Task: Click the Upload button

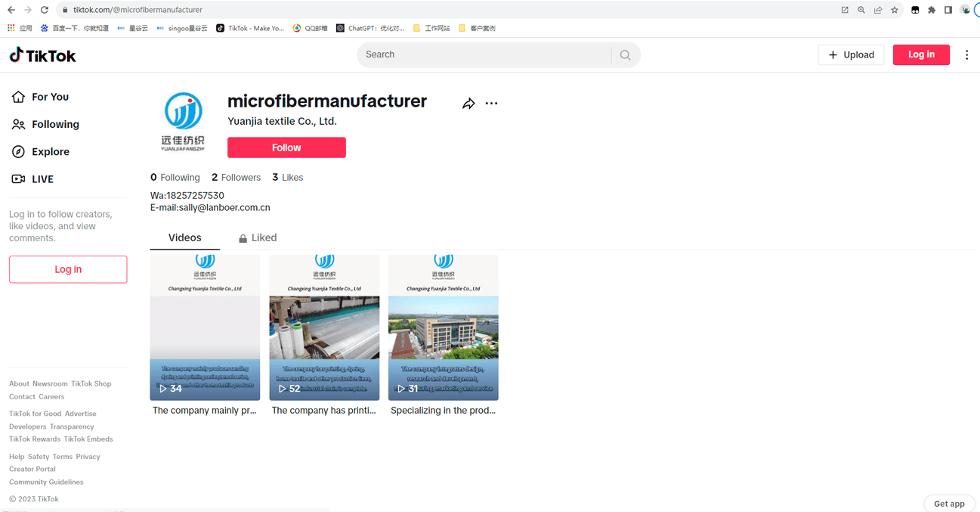Action: [851, 54]
